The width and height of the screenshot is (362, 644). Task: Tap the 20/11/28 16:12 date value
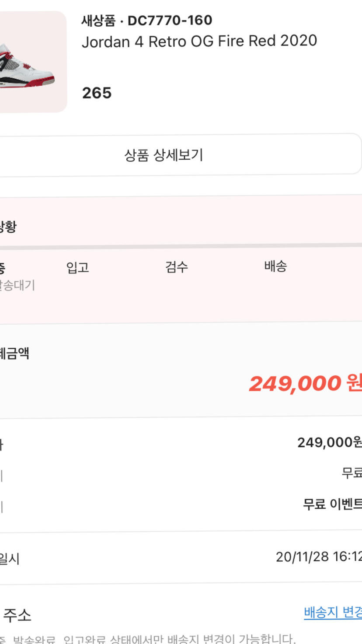pos(318,556)
